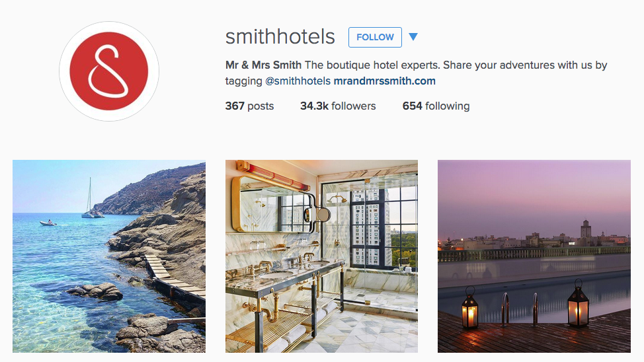Expand the dropdown arrow beside Follow
The image size is (644, 362).
[413, 37]
